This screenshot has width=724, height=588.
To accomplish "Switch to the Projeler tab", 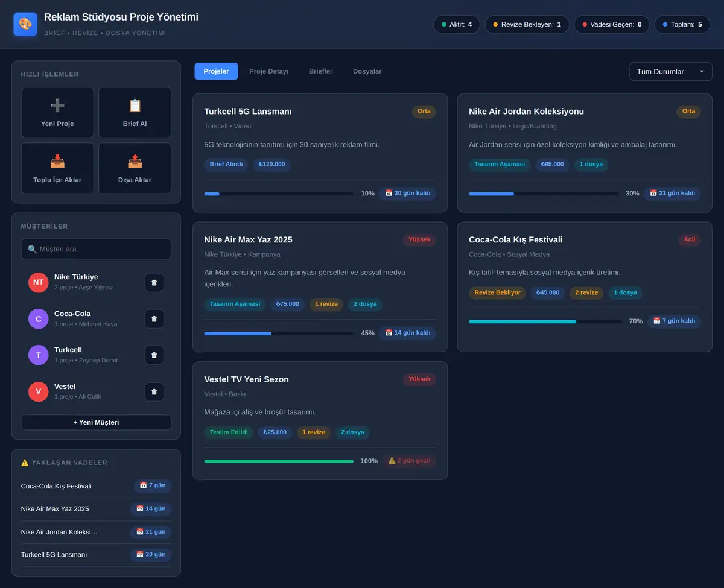I will pos(216,71).
